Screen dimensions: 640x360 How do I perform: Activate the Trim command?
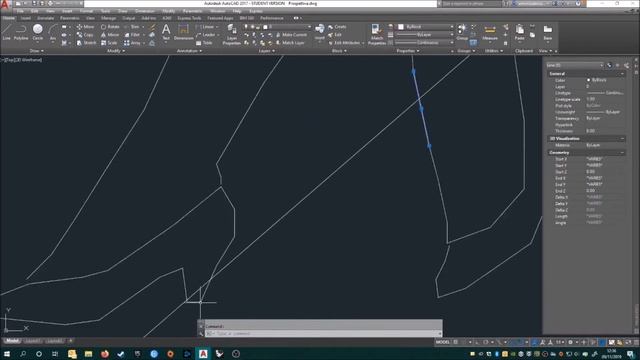(132, 27)
